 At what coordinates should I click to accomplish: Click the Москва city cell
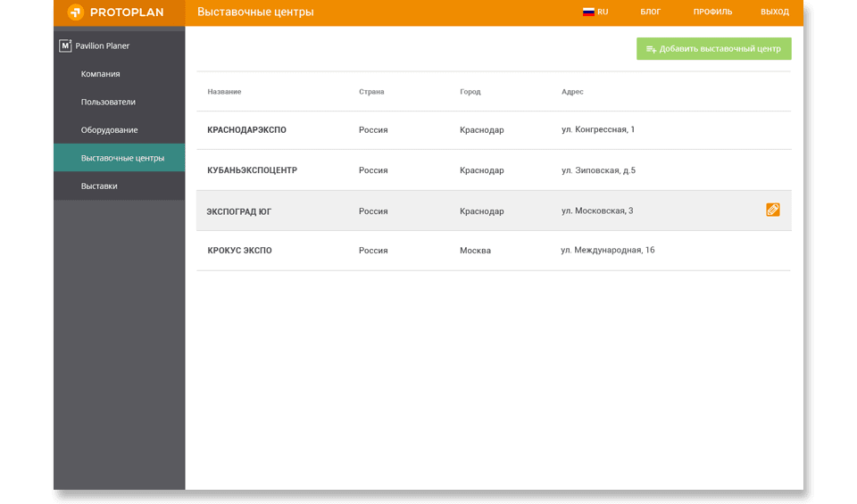475,251
